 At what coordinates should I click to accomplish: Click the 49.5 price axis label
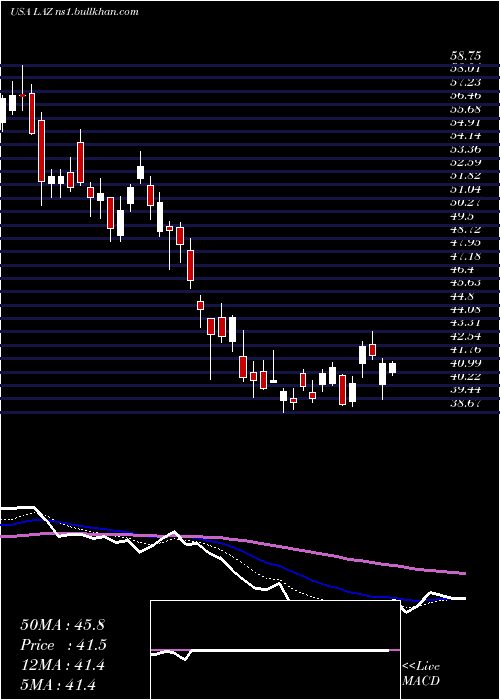(462, 216)
